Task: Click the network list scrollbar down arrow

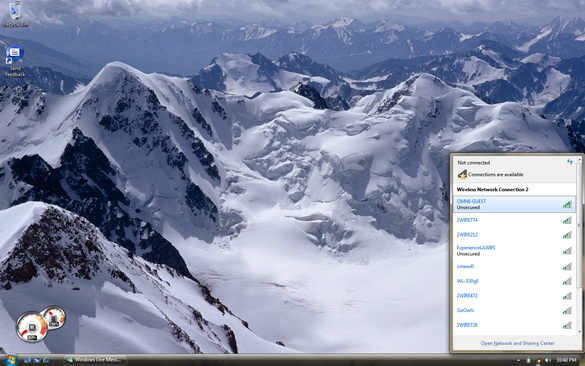Action: [580, 331]
